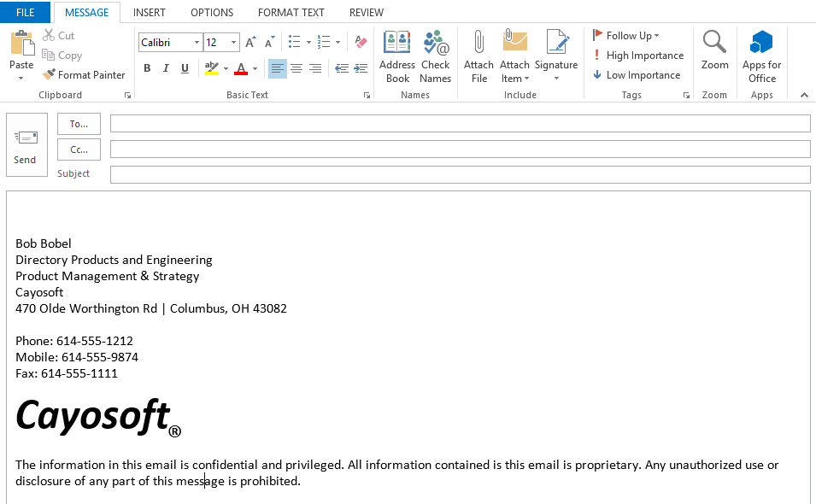Focus the Cc address field
This screenshot has height=504, width=816.
point(460,149)
